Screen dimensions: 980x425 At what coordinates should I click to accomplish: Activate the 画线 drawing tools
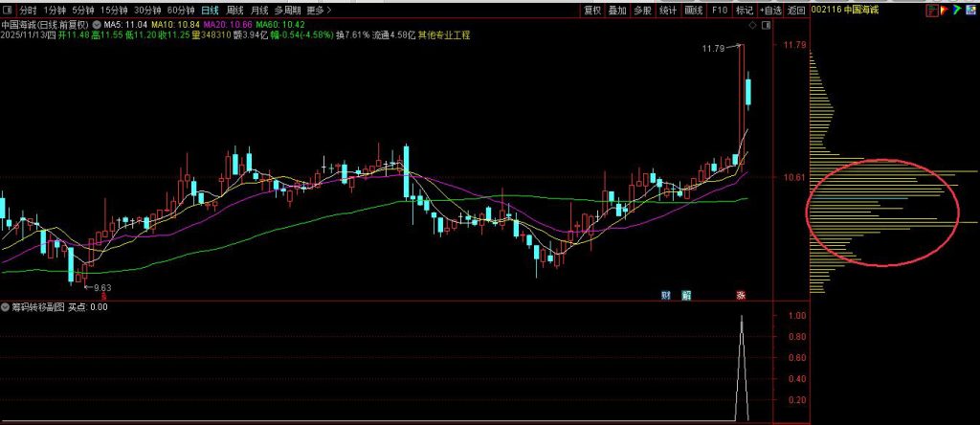(x=694, y=10)
